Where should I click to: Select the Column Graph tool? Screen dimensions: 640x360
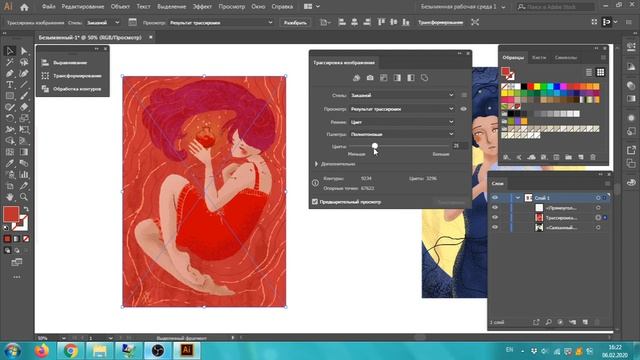click(x=24, y=175)
